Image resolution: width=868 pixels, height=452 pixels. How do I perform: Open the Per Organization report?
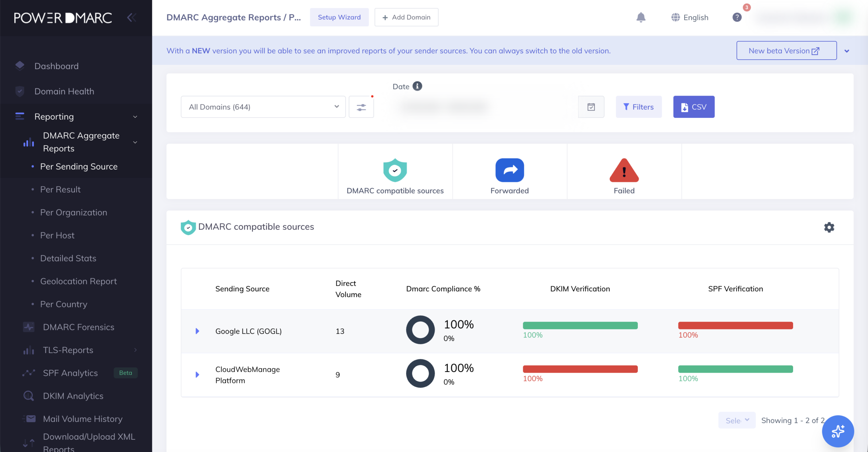[74, 212]
